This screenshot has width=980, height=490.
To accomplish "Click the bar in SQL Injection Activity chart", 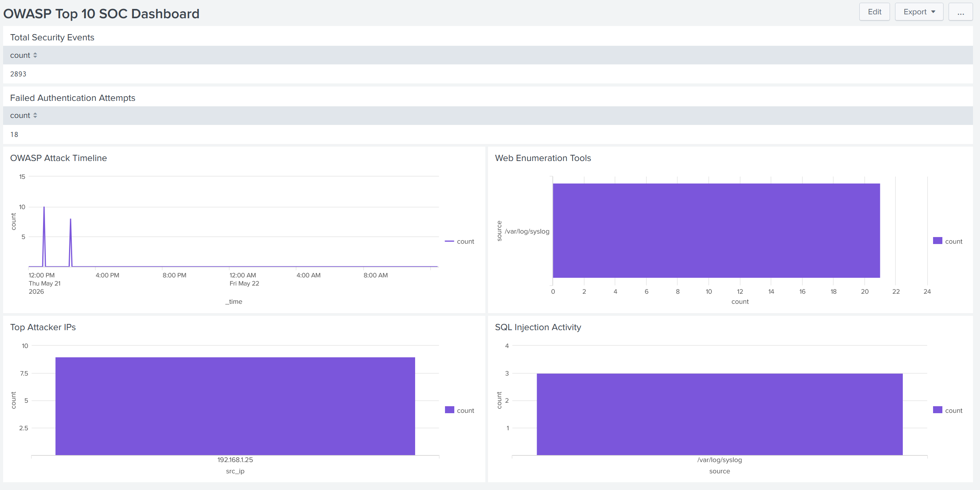I will pyautogui.click(x=720, y=414).
